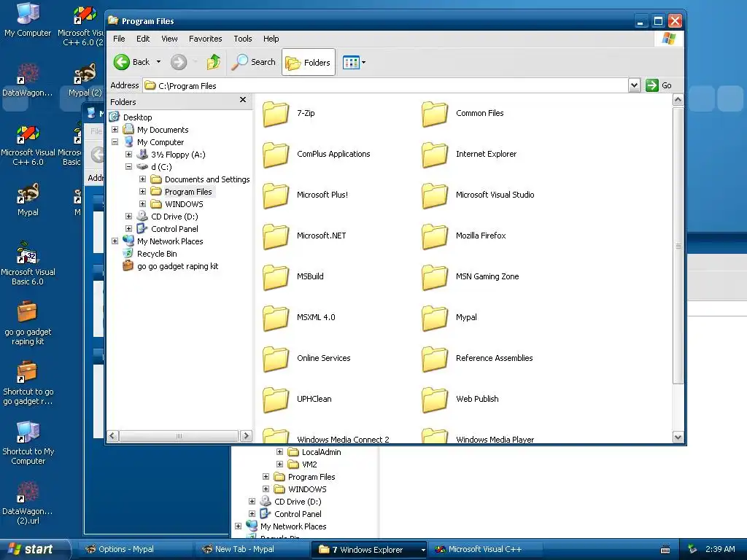Open the Address bar dropdown arrow
747x560 pixels.
point(634,85)
